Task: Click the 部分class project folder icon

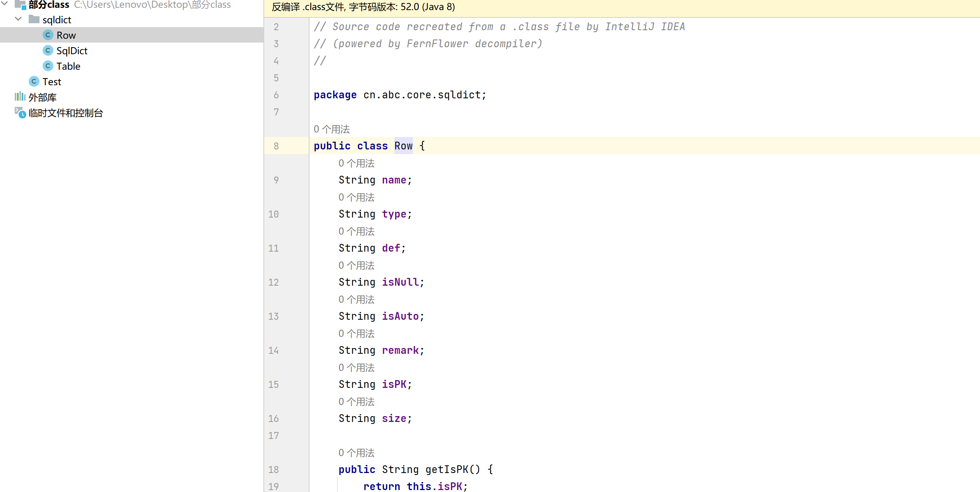Action: [20, 5]
